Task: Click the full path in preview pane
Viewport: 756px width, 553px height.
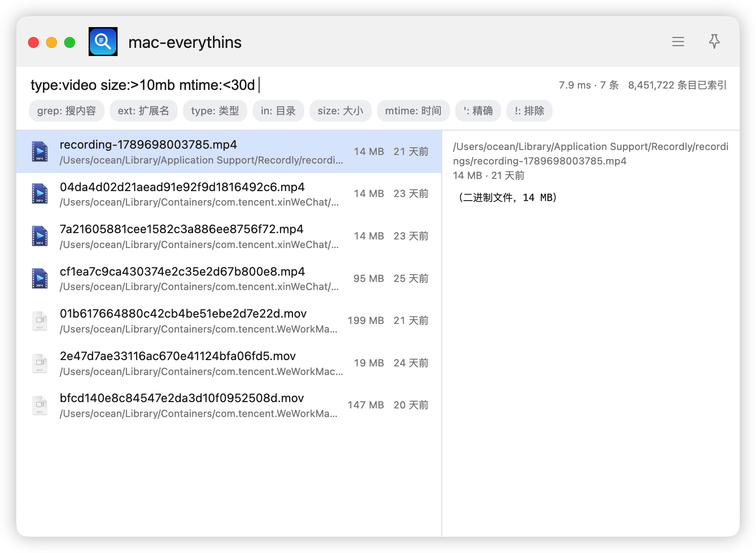Action: [x=591, y=154]
